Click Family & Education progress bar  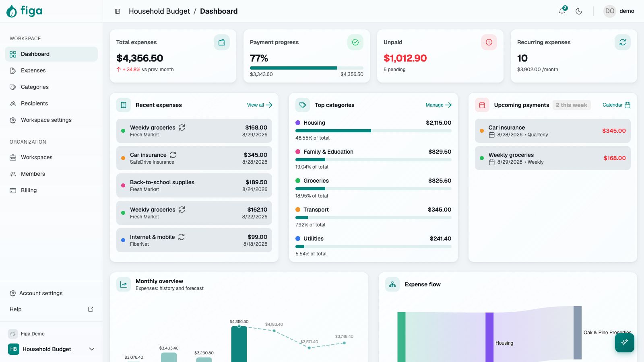(374, 160)
